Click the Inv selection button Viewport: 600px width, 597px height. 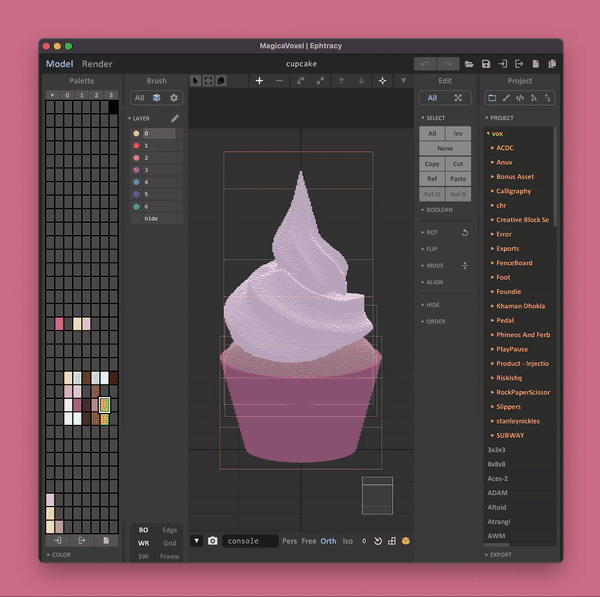tap(458, 134)
